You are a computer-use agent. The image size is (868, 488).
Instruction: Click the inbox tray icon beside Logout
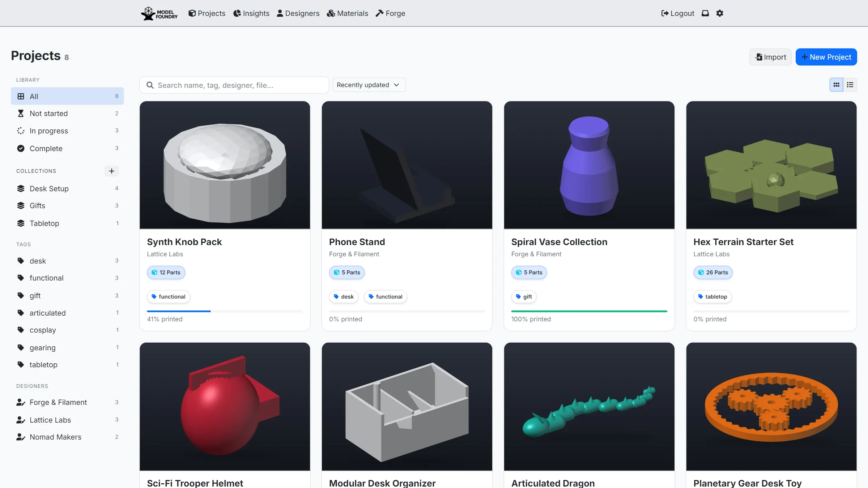pos(705,13)
